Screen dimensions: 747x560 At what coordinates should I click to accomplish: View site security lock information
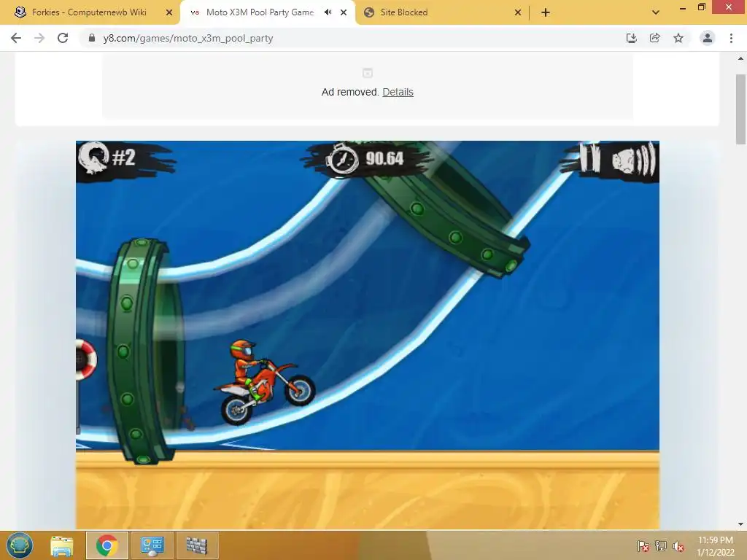92,38
